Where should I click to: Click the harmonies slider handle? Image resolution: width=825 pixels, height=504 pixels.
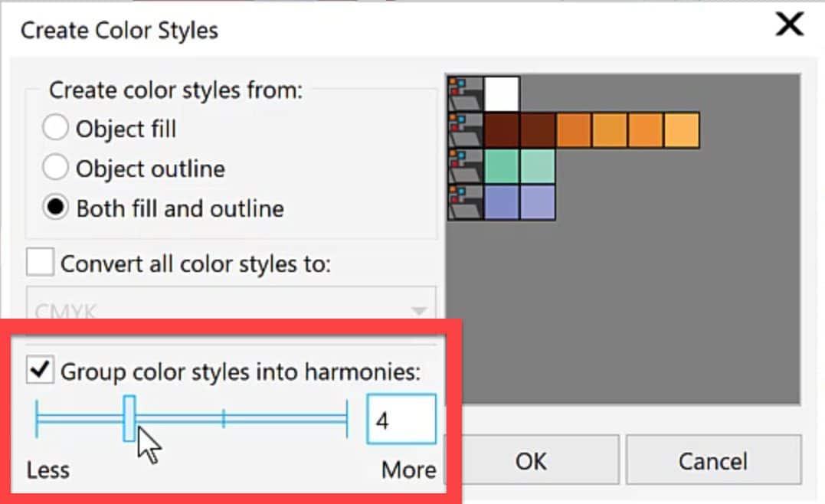point(130,416)
